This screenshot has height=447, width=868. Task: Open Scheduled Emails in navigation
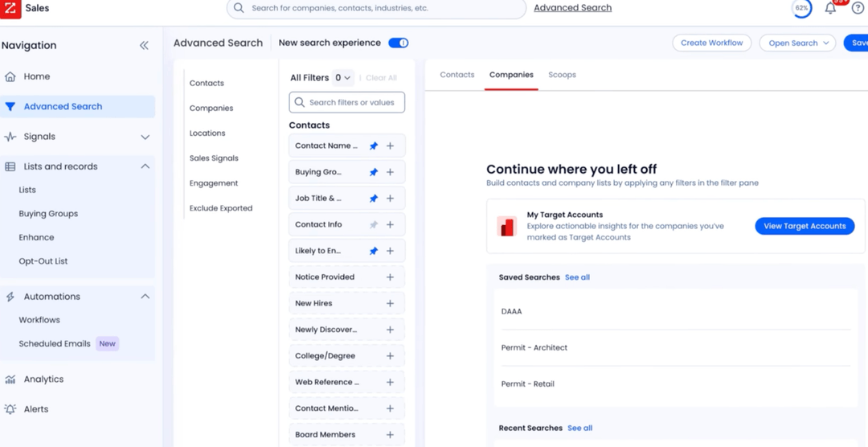[x=55, y=343]
